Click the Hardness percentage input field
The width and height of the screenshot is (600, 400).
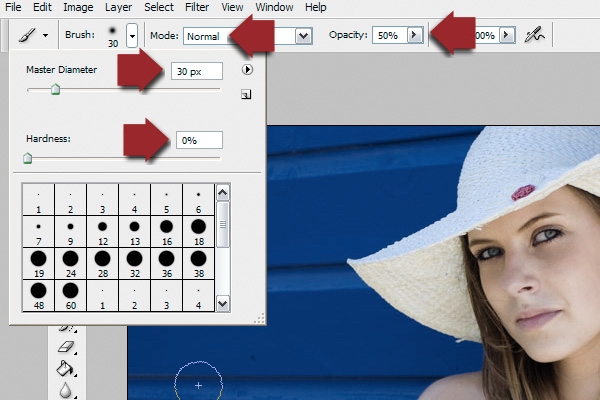(x=199, y=141)
